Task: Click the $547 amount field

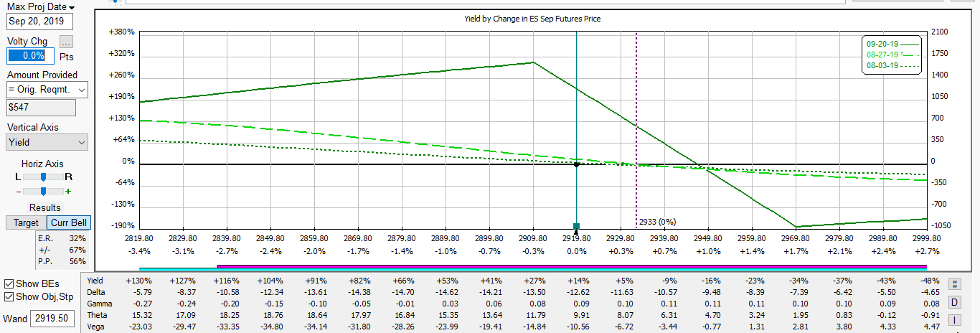Action: 40,107
